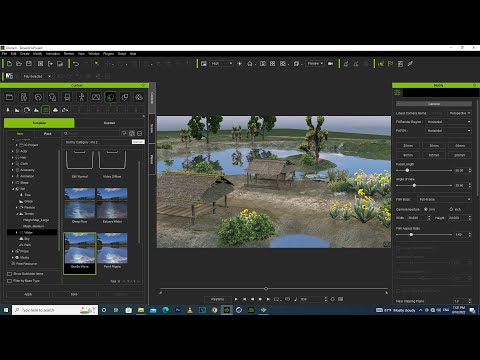Open the Stage picture category icon

click(96, 97)
